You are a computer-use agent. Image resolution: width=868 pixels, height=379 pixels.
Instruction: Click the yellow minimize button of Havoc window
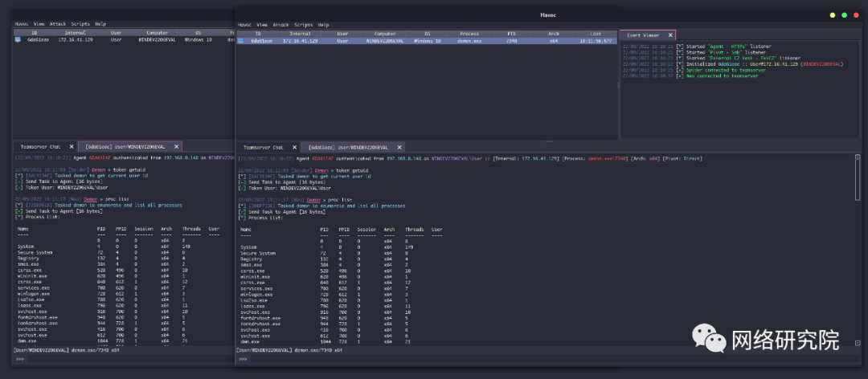833,15
